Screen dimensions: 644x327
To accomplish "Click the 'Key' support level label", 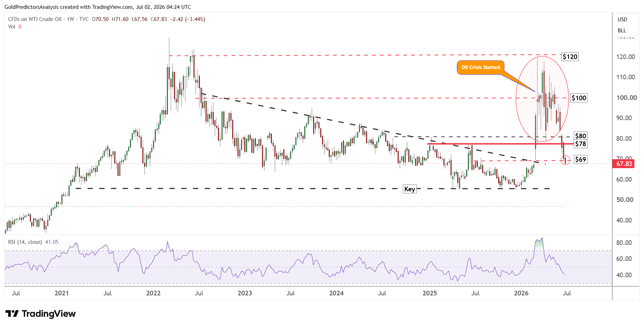I will click(x=410, y=189).
